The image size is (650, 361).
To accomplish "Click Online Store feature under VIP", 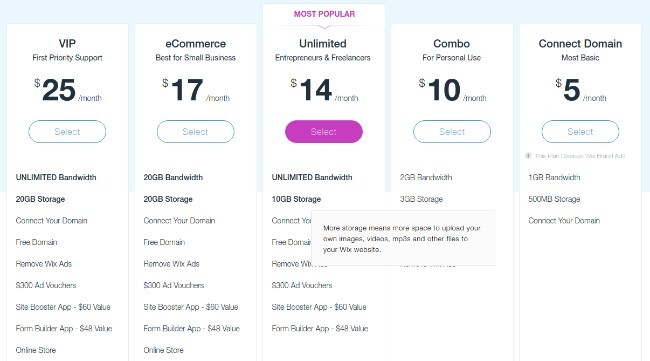I will [36, 350].
